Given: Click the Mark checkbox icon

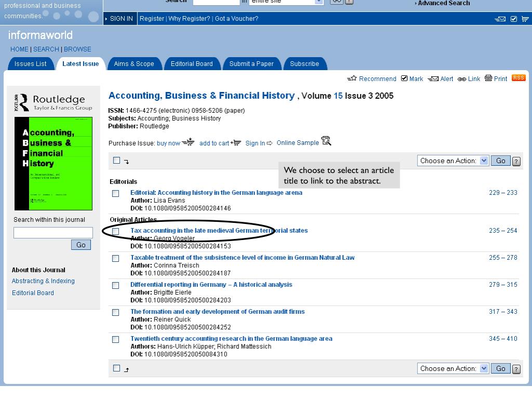Looking at the screenshot, I should coord(404,78).
